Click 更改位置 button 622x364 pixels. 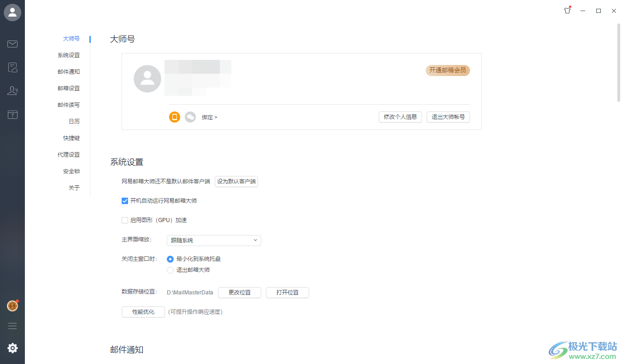pyautogui.click(x=240, y=293)
